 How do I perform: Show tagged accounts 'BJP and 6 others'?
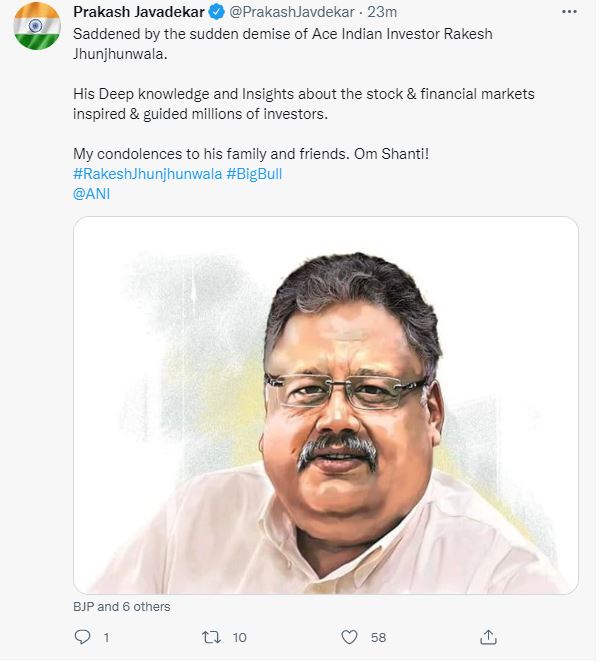pyautogui.click(x=122, y=606)
